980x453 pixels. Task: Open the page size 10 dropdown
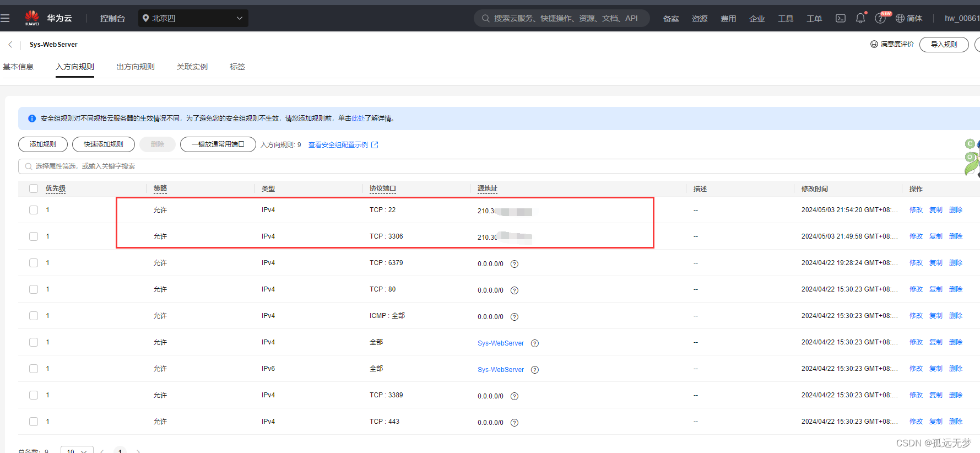(77, 450)
